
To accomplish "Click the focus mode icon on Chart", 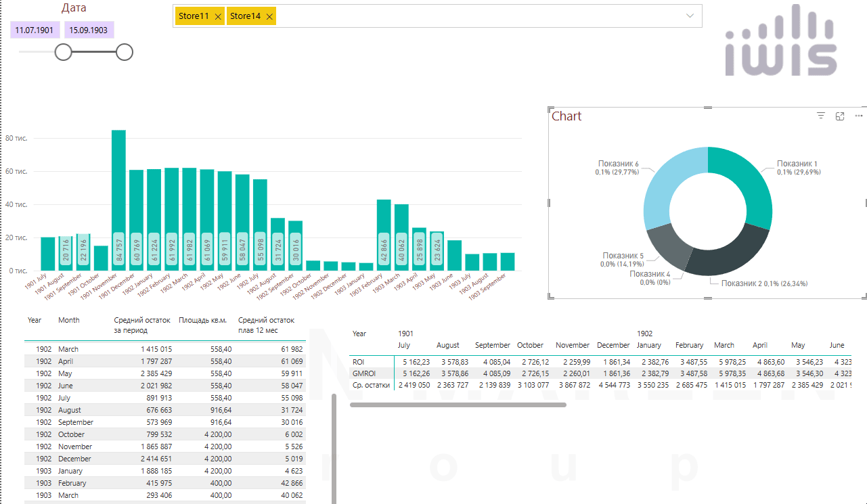I will coord(840,116).
